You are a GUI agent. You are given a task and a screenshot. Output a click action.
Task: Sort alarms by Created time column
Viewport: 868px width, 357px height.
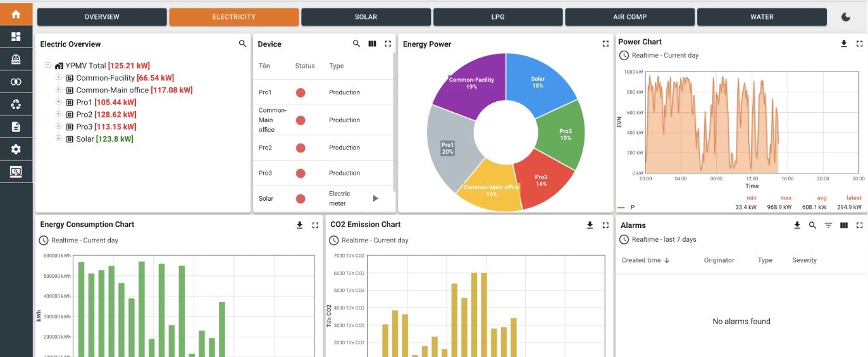pos(645,260)
